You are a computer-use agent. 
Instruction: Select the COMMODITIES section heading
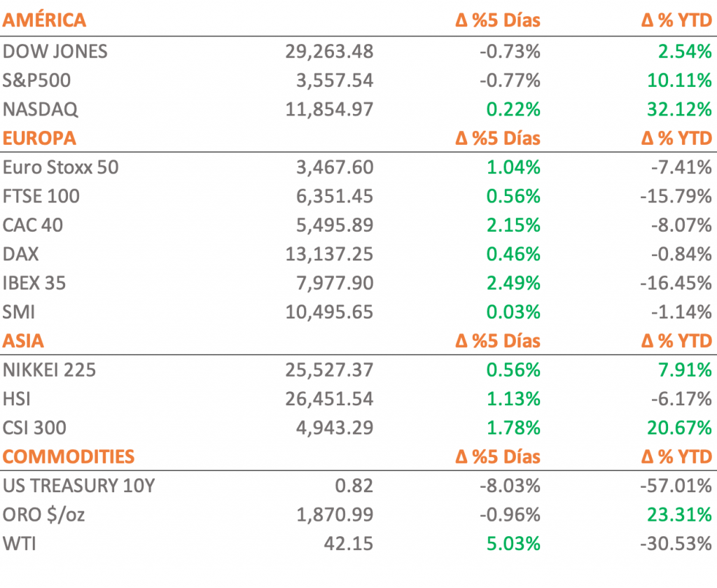point(68,457)
